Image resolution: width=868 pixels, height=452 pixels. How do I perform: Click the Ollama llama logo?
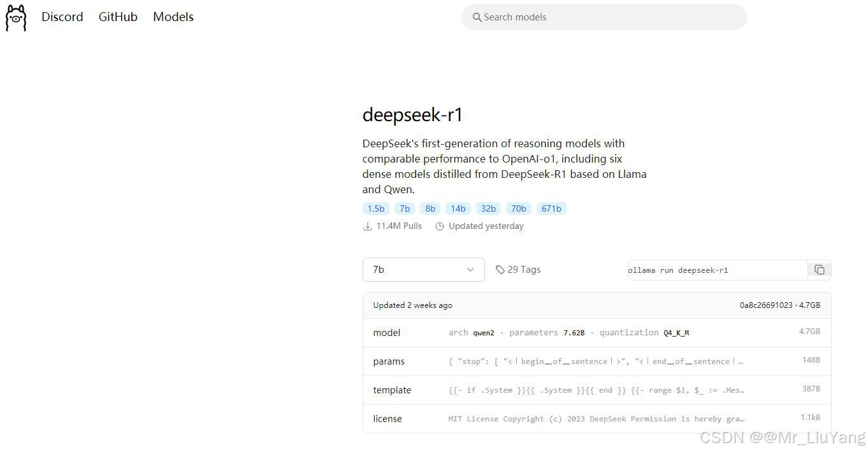pyautogui.click(x=15, y=17)
